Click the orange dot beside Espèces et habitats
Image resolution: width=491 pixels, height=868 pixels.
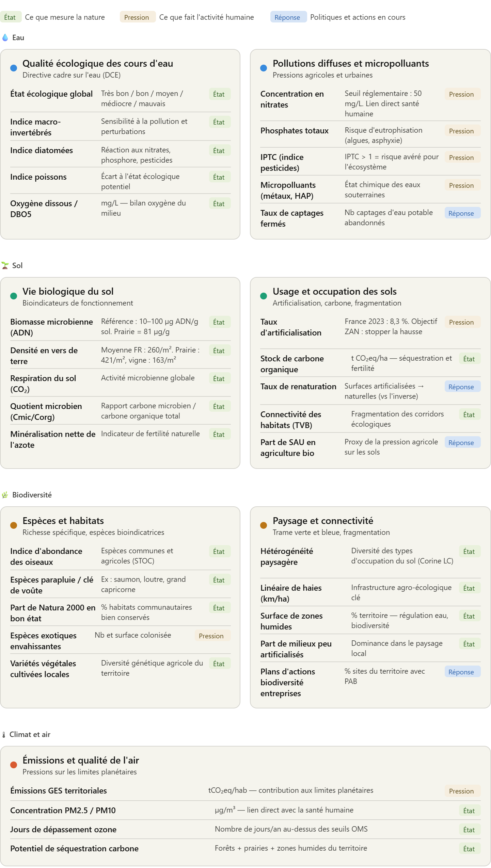click(x=14, y=525)
